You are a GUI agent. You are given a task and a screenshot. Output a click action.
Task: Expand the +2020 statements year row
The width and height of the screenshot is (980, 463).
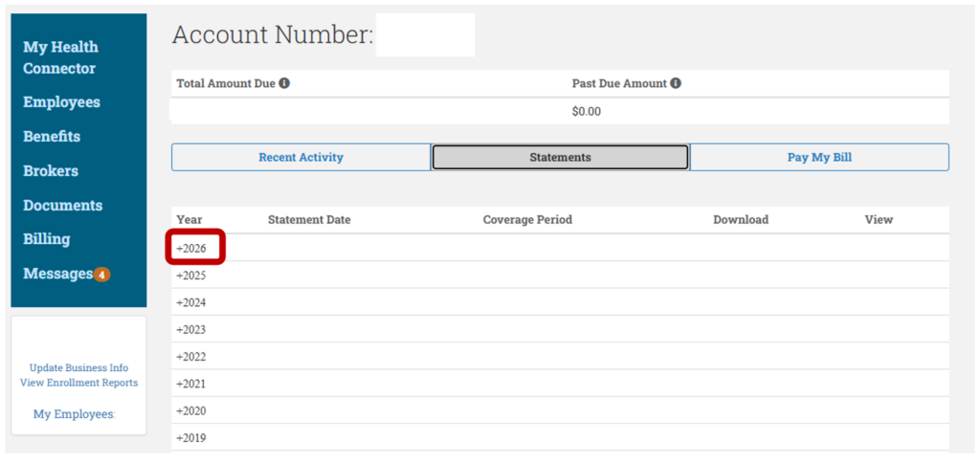pyautogui.click(x=190, y=411)
